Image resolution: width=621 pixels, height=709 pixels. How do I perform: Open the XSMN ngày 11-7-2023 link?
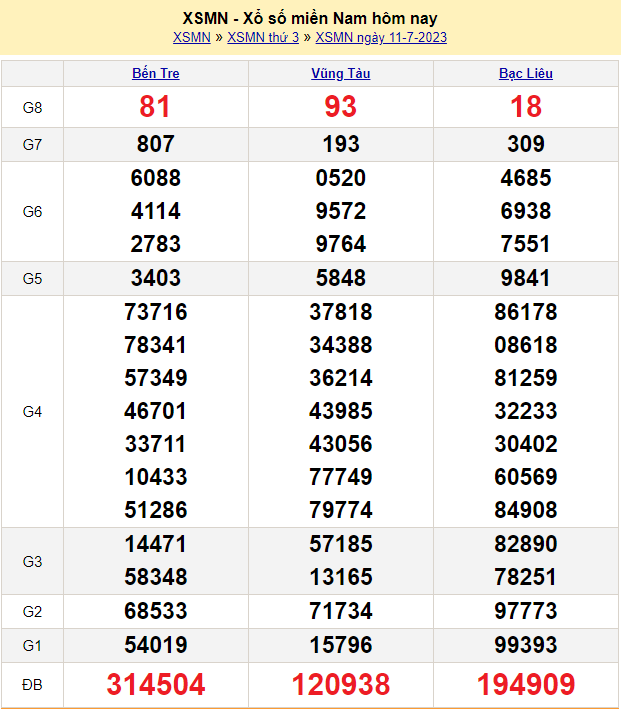pos(381,38)
